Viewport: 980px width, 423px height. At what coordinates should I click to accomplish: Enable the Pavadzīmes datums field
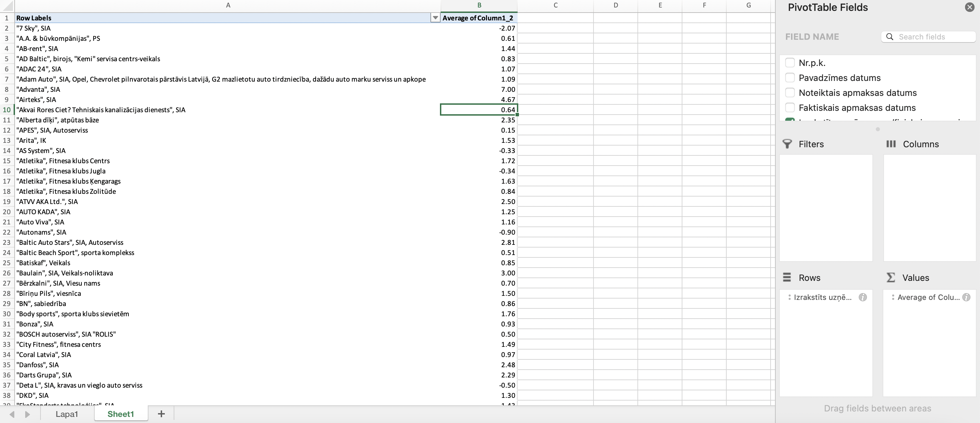(x=790, y=78)
